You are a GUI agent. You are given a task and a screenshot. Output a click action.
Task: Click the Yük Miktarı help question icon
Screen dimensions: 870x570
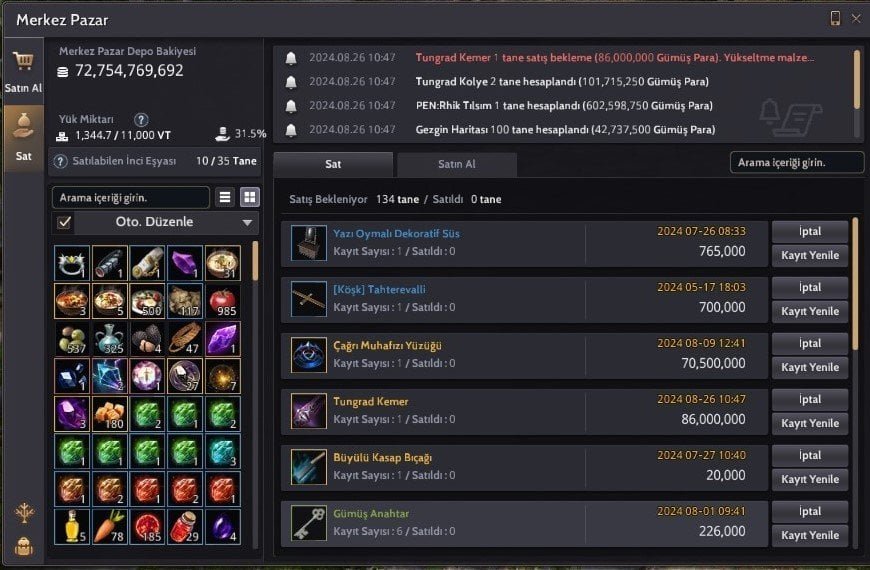[x=141, y=119]
